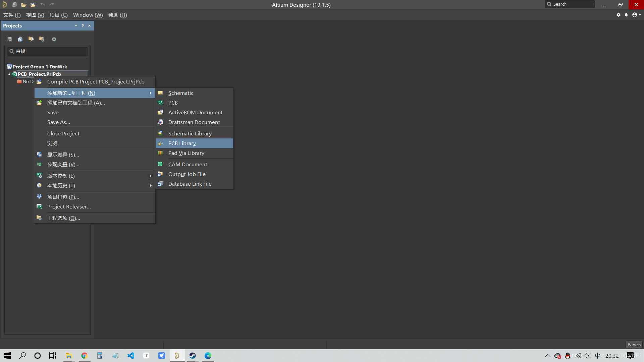Choose Compile PCB Project PCB_Project.PrjPcb
Viewport: 644px width, 362px height.
(x=96, y=81)
